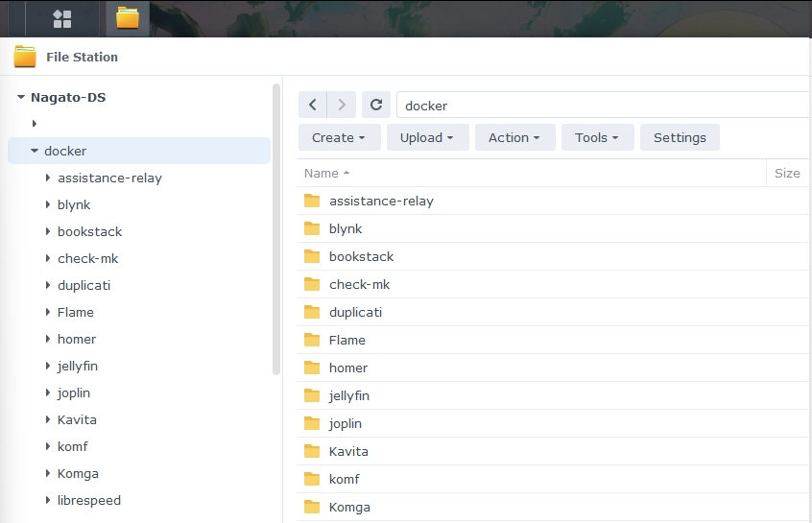
Task: Open the Tools dropdown menu
Action: click(x=596, y=137)
